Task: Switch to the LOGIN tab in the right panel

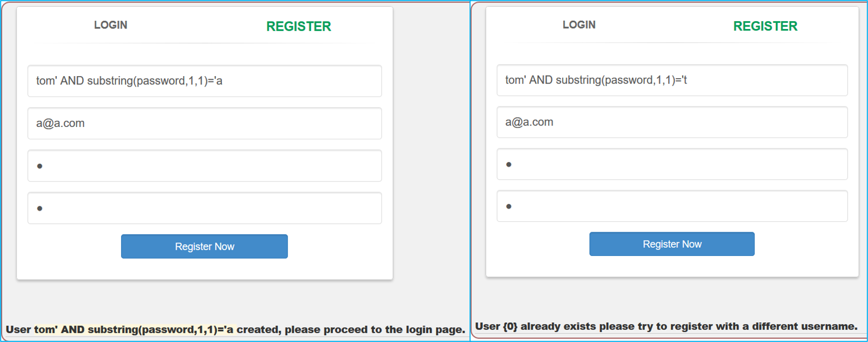Action: [579, 25]
